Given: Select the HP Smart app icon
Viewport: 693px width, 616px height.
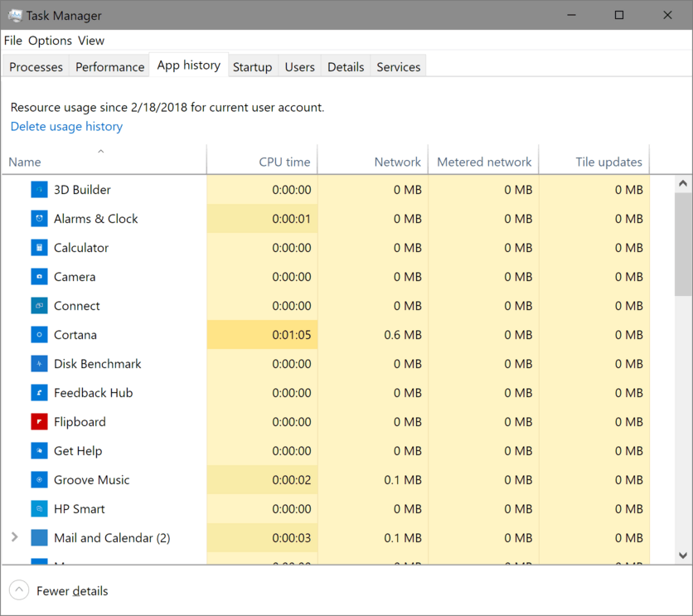Looking at the screenshot, I should click(39, 508).
